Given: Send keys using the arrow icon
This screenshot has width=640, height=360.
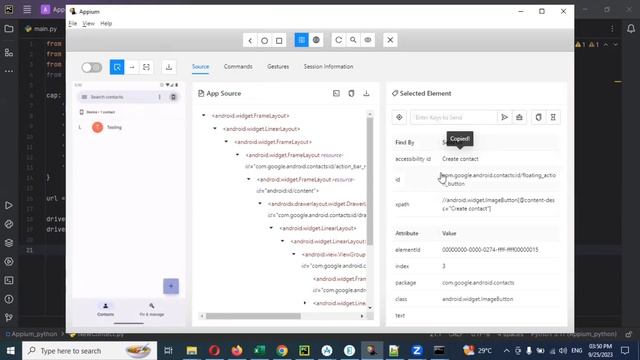Looking at the screenshot, I should point(504,118).
